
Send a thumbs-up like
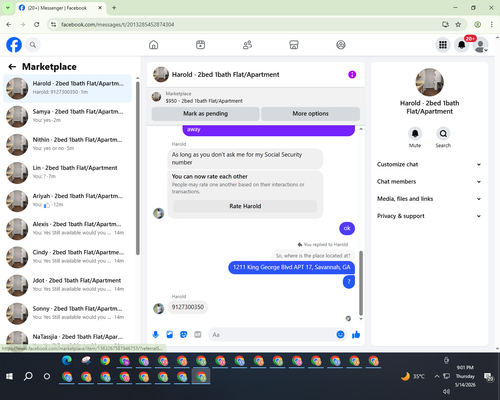356,334
